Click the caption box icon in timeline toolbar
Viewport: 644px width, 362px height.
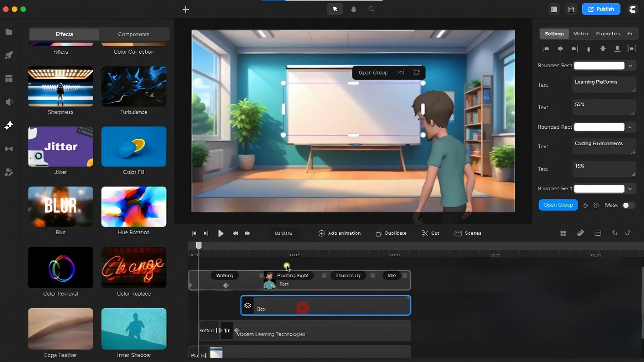(x=598, y=233)
